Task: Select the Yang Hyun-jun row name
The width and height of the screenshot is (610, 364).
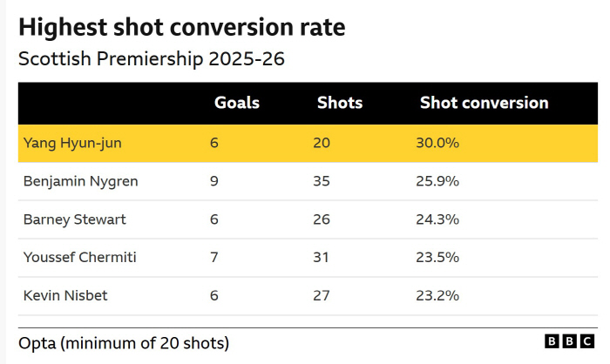Action: [72, 143]
